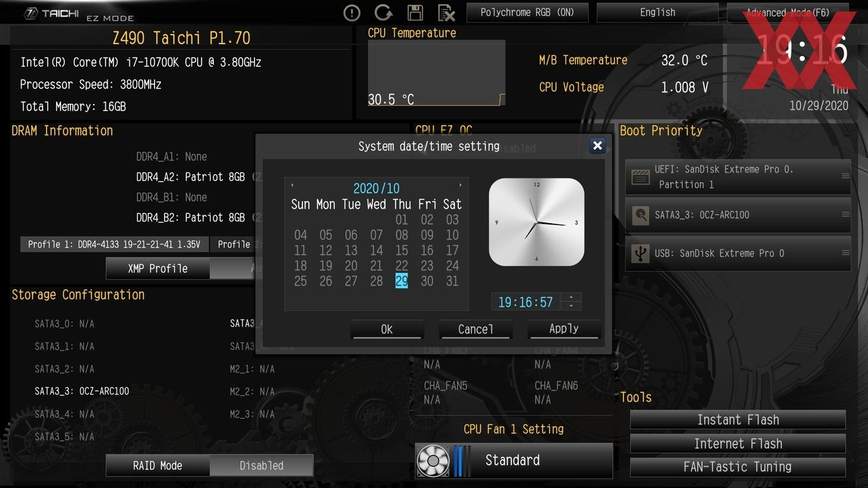Open Instant Flash tool
Viewport: 868px width, 488px height.
click(738, 420)
